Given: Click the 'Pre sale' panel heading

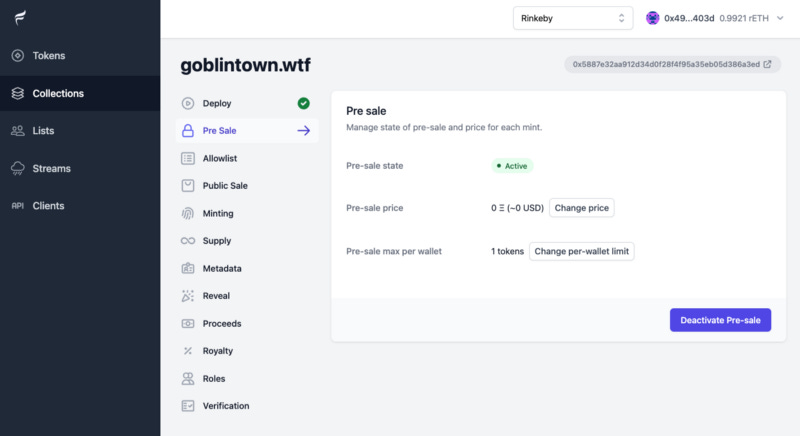Looking at the screenshot, I should pyautogui.click(x=366, y=111).
